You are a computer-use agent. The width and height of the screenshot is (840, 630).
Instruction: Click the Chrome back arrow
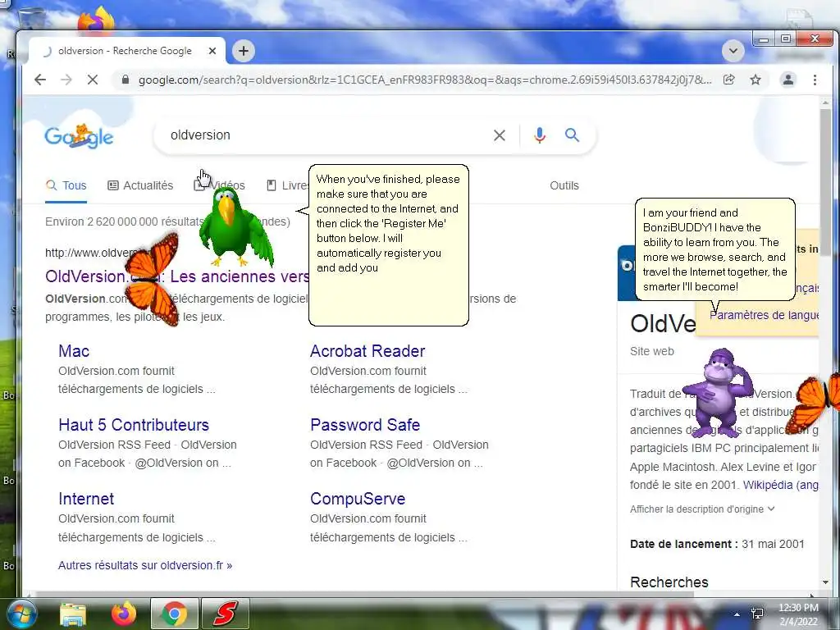click(x=40, y=80)
